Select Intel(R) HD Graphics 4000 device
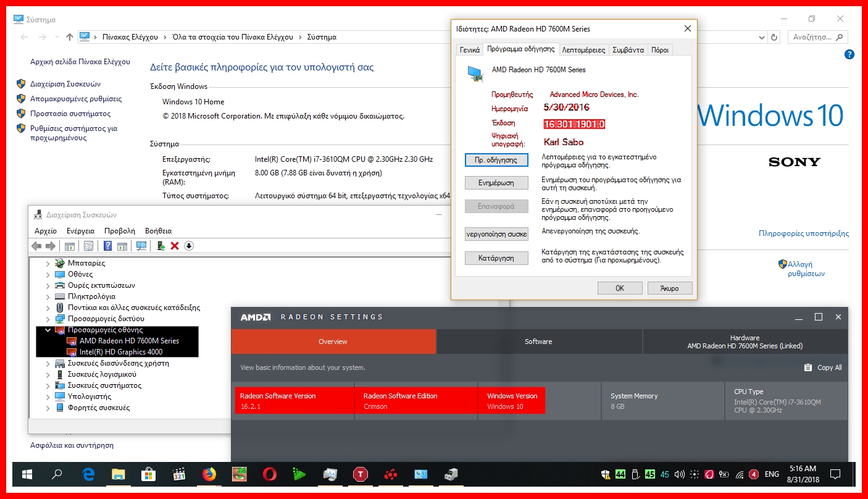 coord(121,352)
